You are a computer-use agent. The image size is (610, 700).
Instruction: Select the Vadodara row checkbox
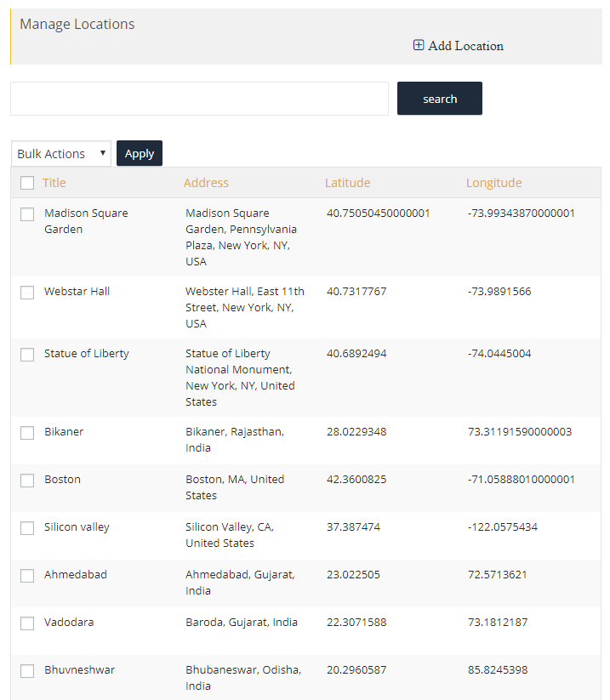point(27,623)
